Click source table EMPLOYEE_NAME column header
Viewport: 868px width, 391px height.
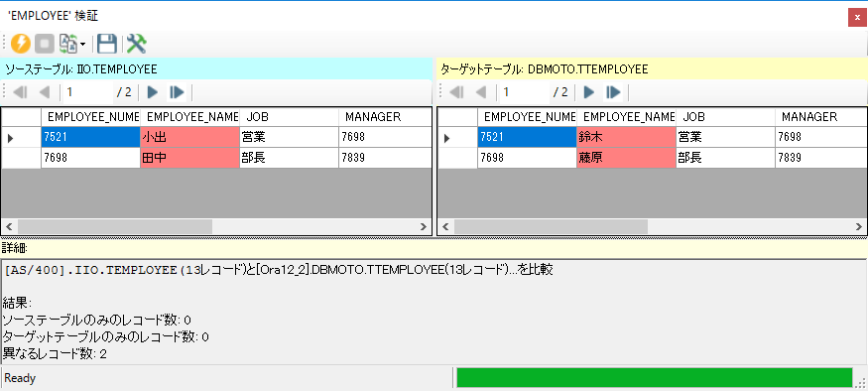point(189,117)
